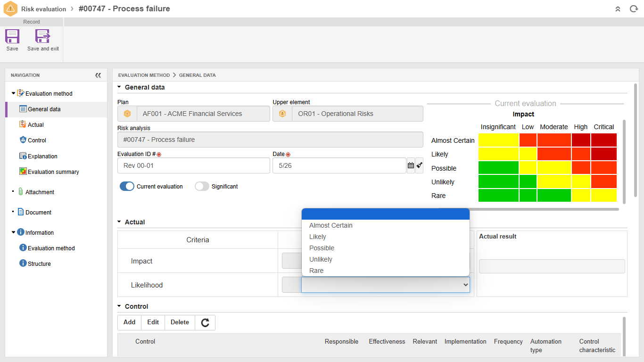Screen dimensions: 644x362
Task: Click the collapse header double-chevron icon
Action: pos(618,9)
